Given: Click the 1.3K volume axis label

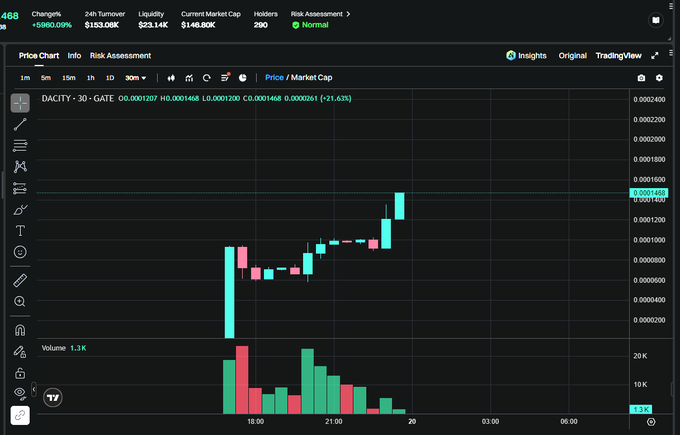Looking at the screenshot, I should pyautogui.click(x=641, y=409).
